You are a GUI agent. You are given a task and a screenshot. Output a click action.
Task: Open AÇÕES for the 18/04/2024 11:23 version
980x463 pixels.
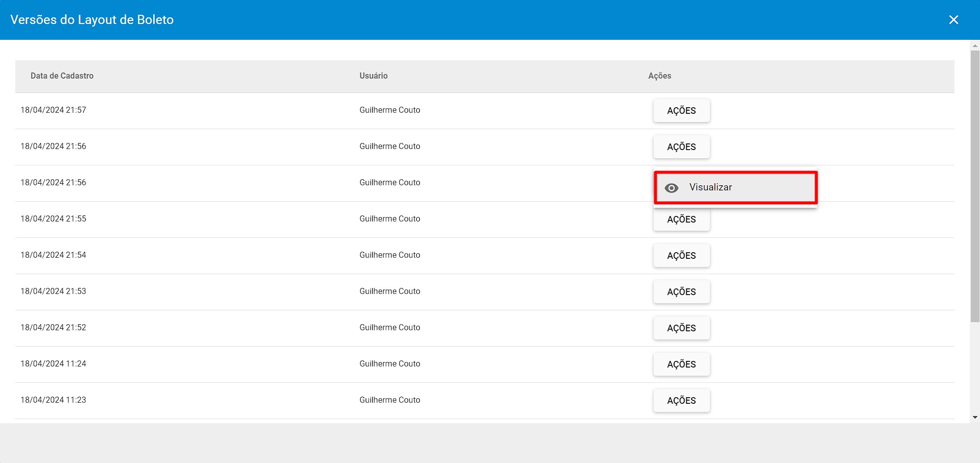681,400
